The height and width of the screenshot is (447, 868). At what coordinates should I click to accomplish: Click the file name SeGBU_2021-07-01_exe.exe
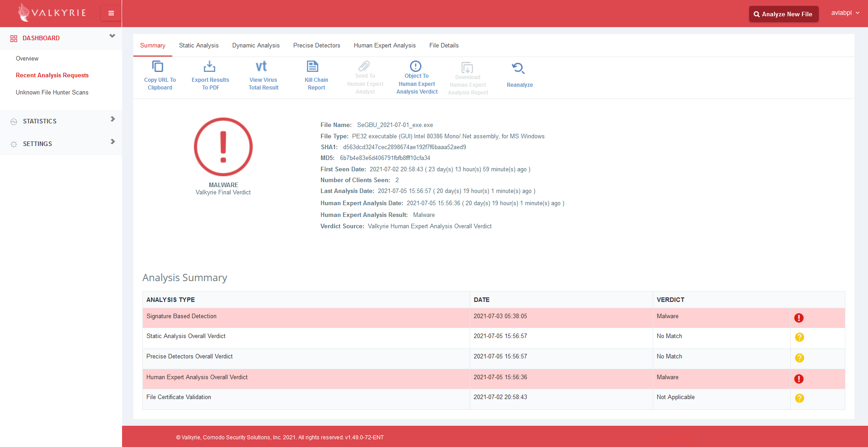pyautogui.click(x=395, y=125)
